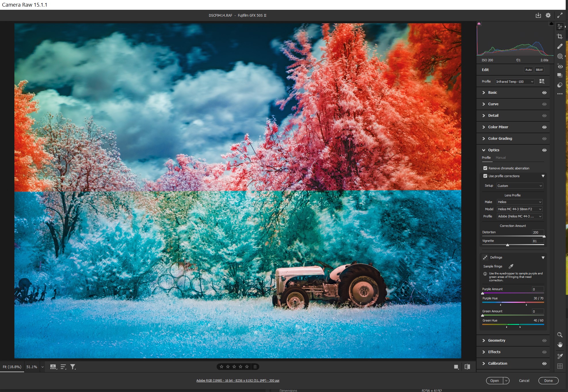
Task: Click the Vignette slider handle
Action: [x=508, y=245]
